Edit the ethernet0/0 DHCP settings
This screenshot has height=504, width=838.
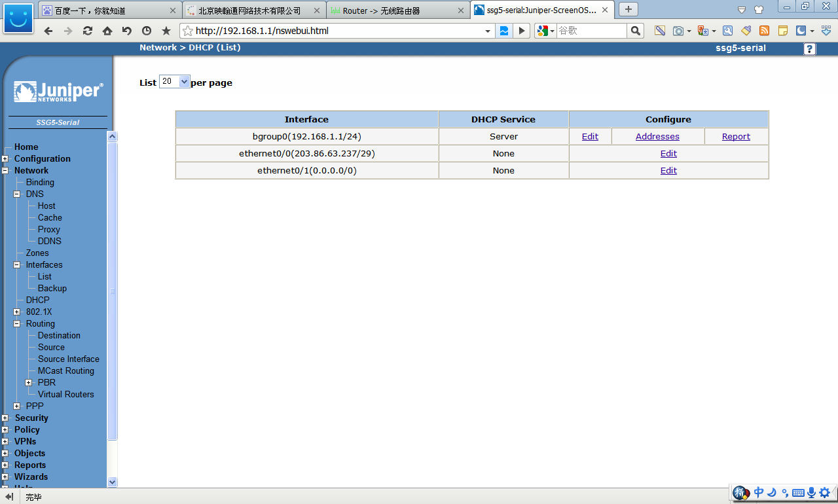[x=668, y=154]
